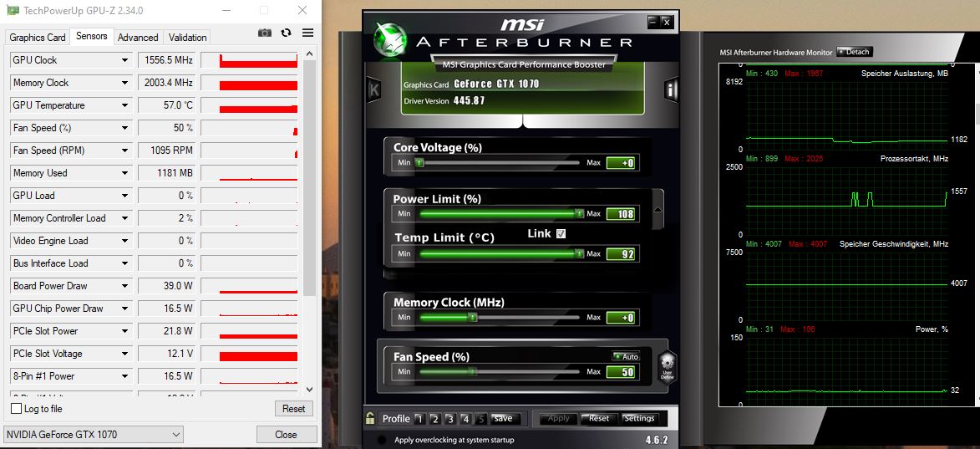Toggle Auto fan speed button

(x=626, y=356)
